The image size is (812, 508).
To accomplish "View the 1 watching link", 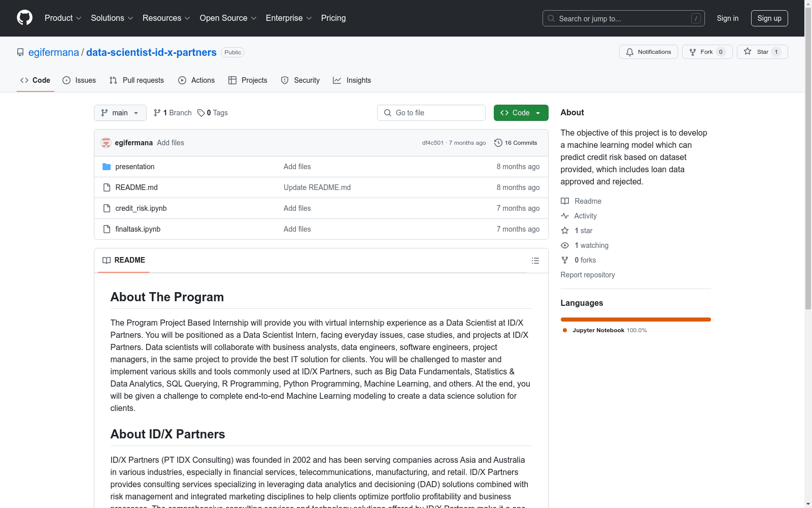I will point(585,245).
